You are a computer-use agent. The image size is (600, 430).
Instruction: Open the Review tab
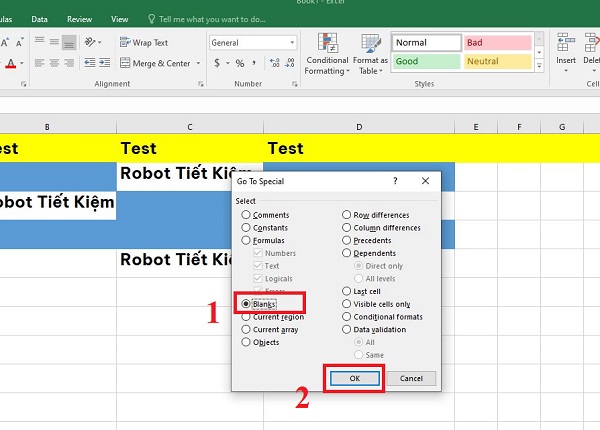click(x=79, y=19)
